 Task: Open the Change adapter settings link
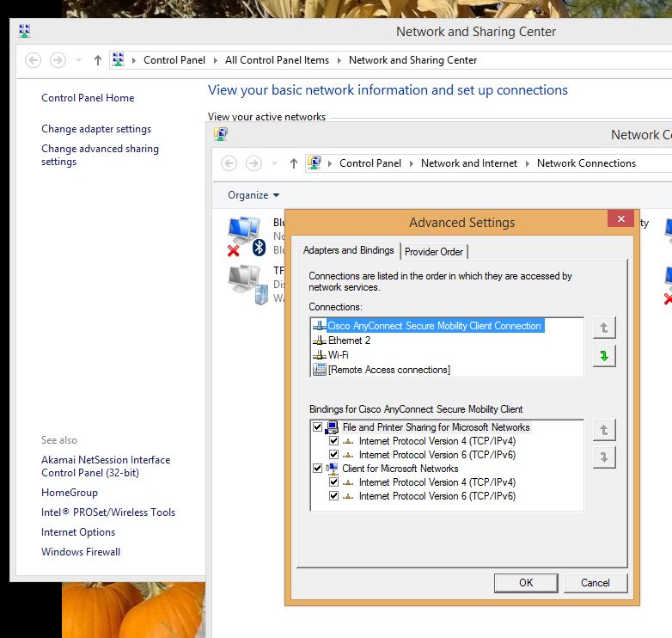96,129
